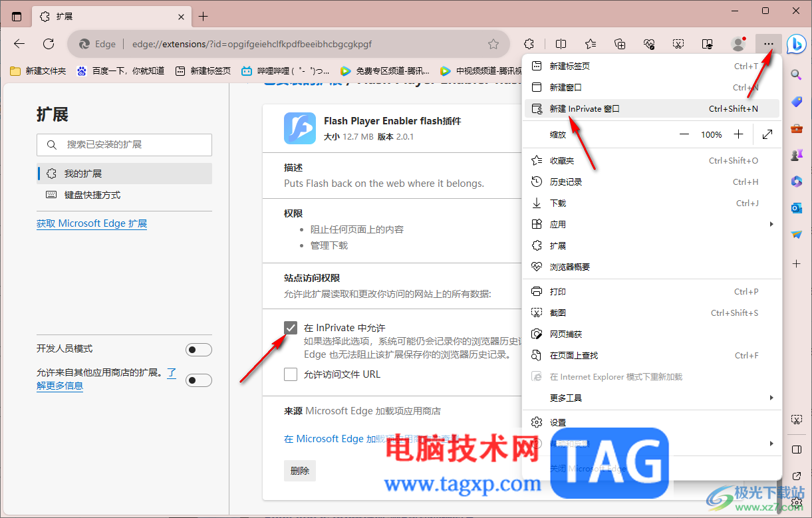Viewport: 812px width, 518px height.
Task: Open the Favorites toolbar icon
Action: tap(591, 44)
